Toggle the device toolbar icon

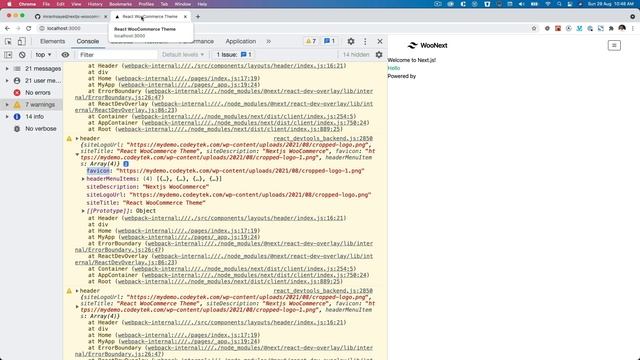[21, 41]
